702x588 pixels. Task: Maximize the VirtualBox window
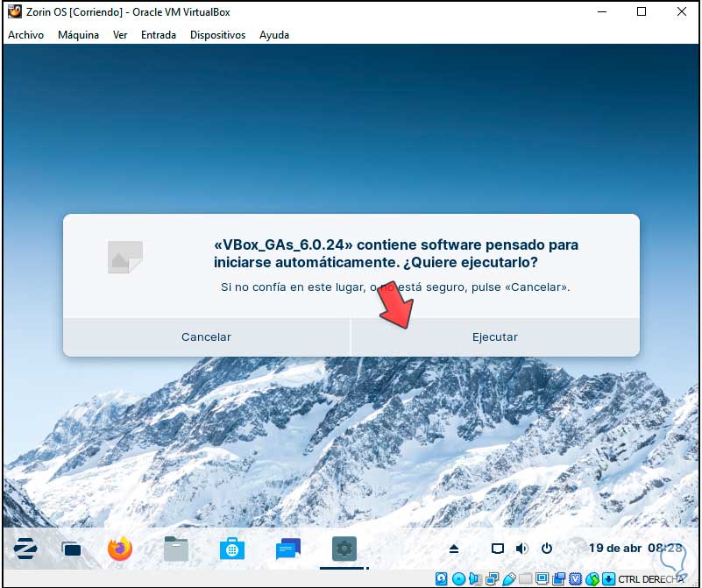642,11
